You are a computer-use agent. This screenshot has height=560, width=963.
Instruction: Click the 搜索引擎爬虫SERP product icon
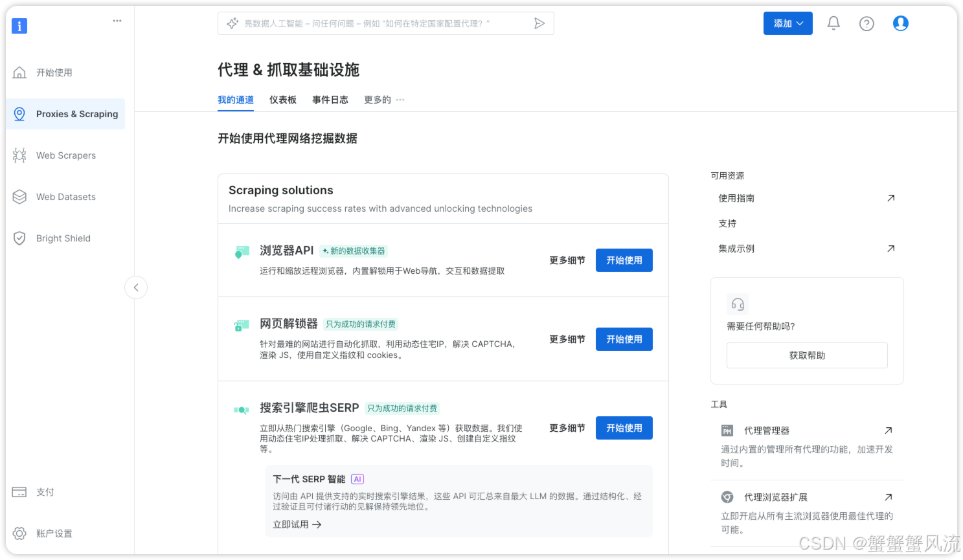[242, 409]
